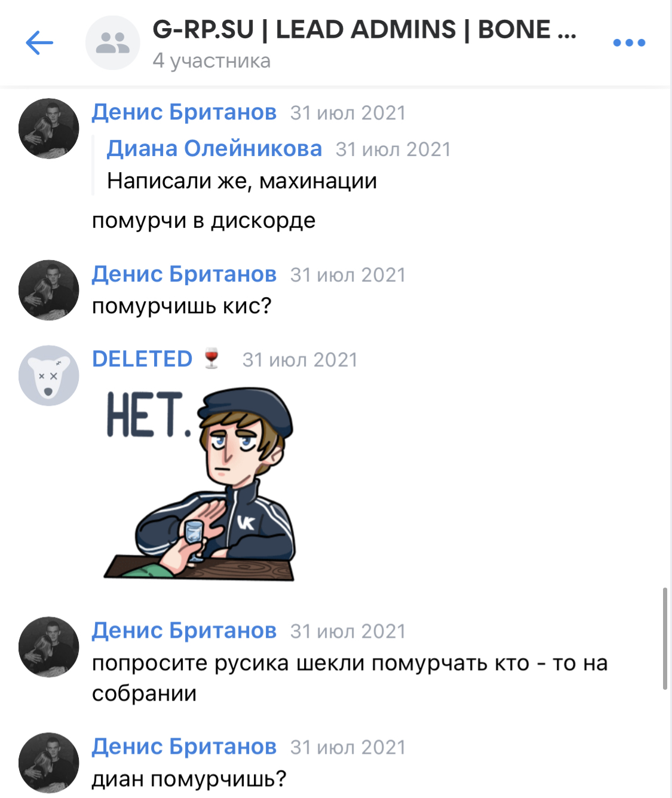672x798 pixels.
Task: Tap the back arrow icon
Action: (x=39, y=42)
